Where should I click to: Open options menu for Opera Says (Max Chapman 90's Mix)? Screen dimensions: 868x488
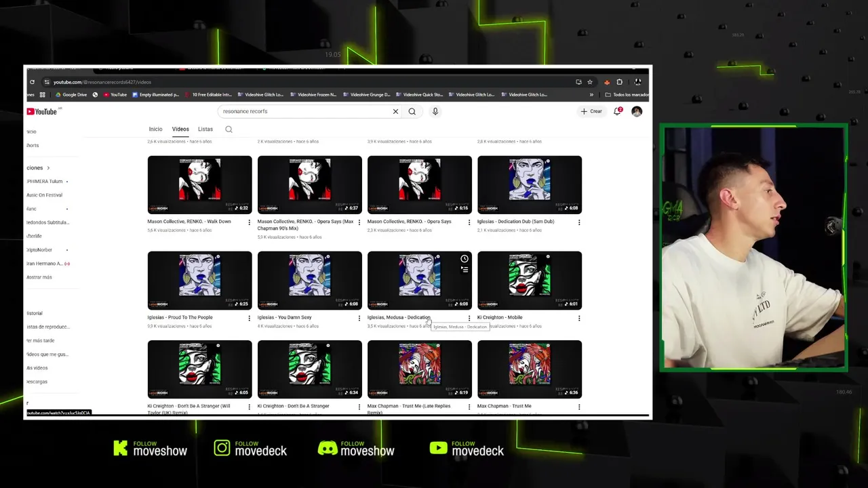359,222
